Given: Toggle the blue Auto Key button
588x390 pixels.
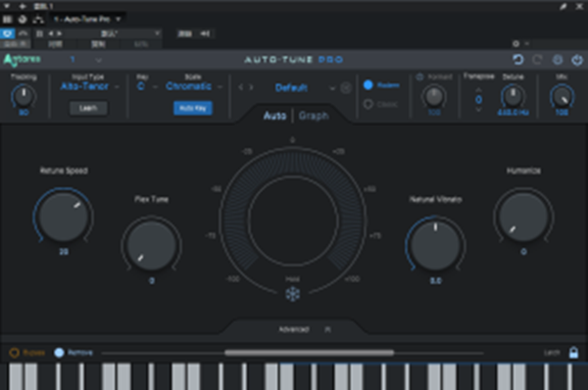Looking at the screenshot, I should (x=193, y=108).
